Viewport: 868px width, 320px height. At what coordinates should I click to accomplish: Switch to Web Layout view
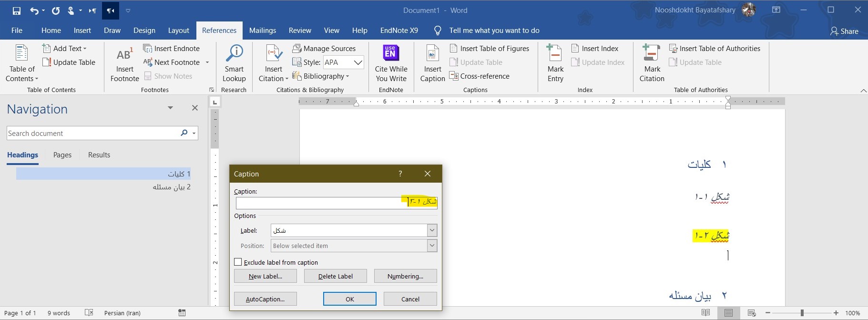[752, 313]
